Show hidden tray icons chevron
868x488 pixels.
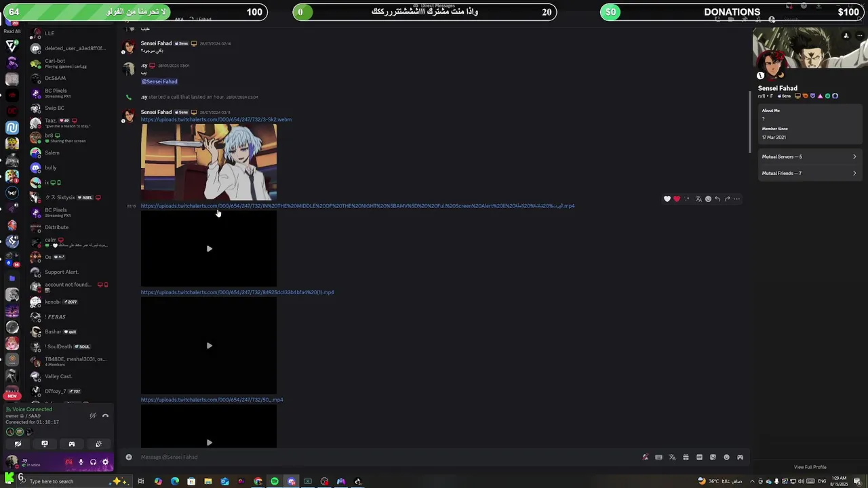click(751, 481)
